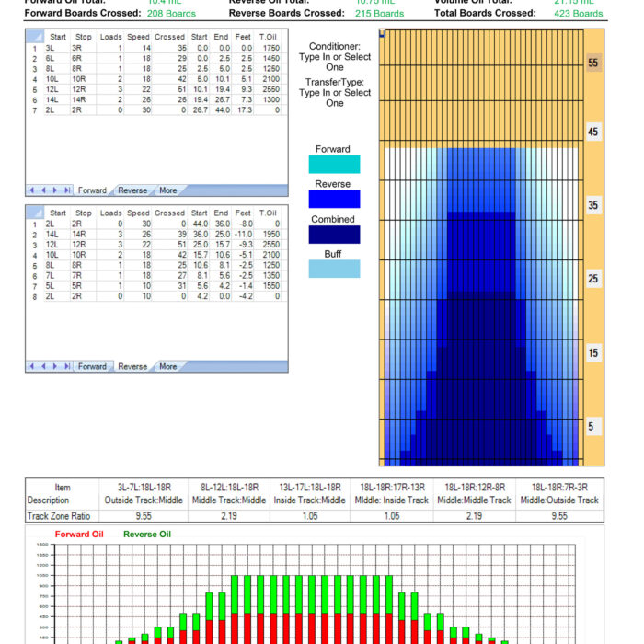Click next-sheet arrow in upper table's tab strip
Image resolution: width=644 pixels, height=644 pixels.
click(x=54, y=190)
